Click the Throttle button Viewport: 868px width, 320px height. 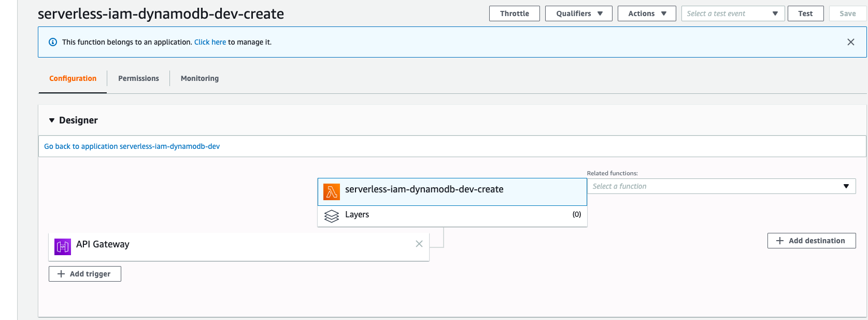point(515,13)
